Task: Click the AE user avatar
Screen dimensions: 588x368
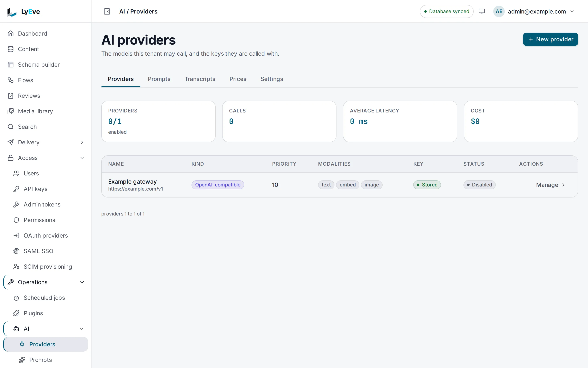Action: (x=499, y=11)
